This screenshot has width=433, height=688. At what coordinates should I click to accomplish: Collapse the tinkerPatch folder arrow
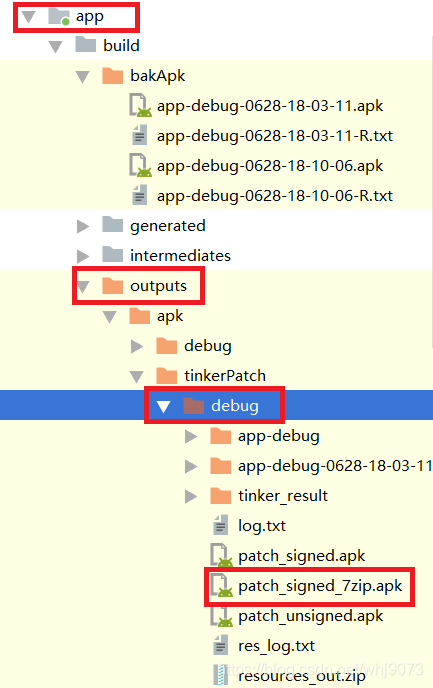coord(137,376)
